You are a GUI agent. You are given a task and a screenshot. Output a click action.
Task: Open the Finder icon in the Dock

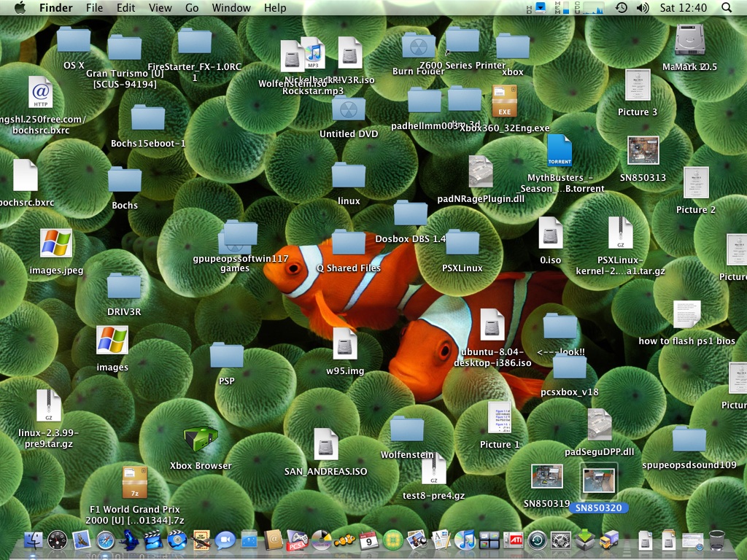pos(34,540)
